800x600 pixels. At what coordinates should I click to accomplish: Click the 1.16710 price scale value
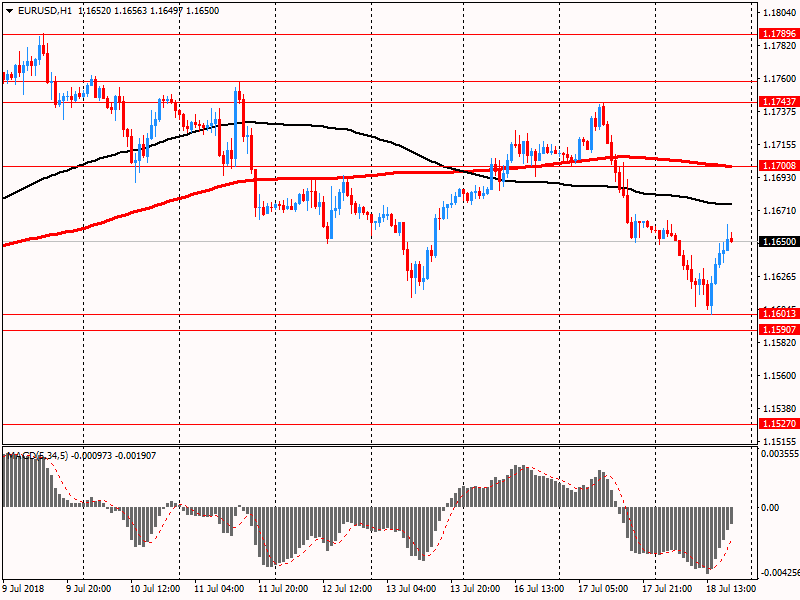pyautogui.click(x=780, y=211)
